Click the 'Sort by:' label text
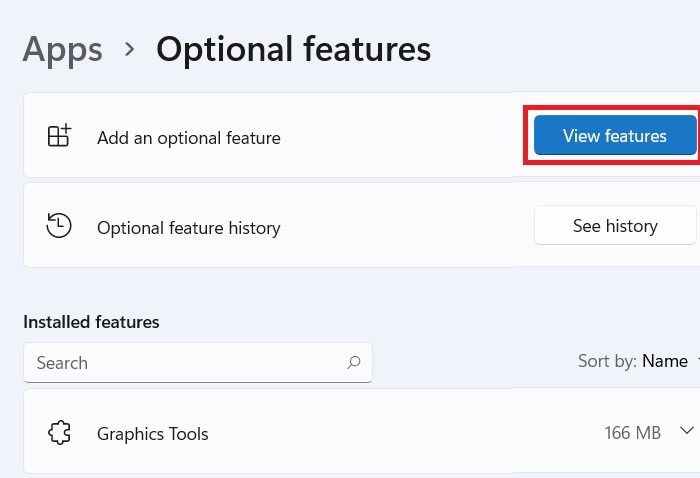Viewport: 700px width, 478px height. (607, 361)
